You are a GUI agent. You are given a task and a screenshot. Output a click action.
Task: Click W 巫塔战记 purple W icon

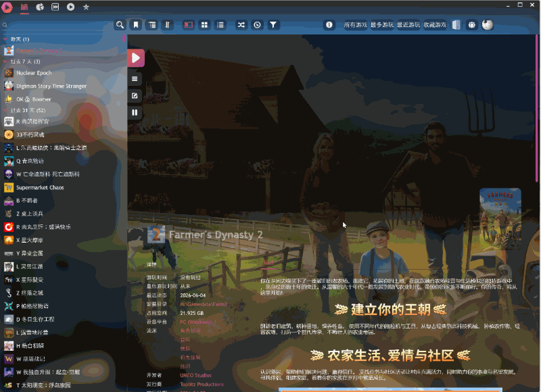point(9,359)
